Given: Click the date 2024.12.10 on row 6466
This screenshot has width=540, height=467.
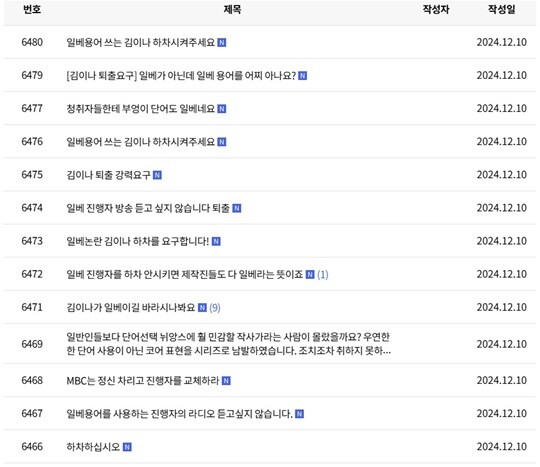Looking at the screenshot, I should point(502,447).
